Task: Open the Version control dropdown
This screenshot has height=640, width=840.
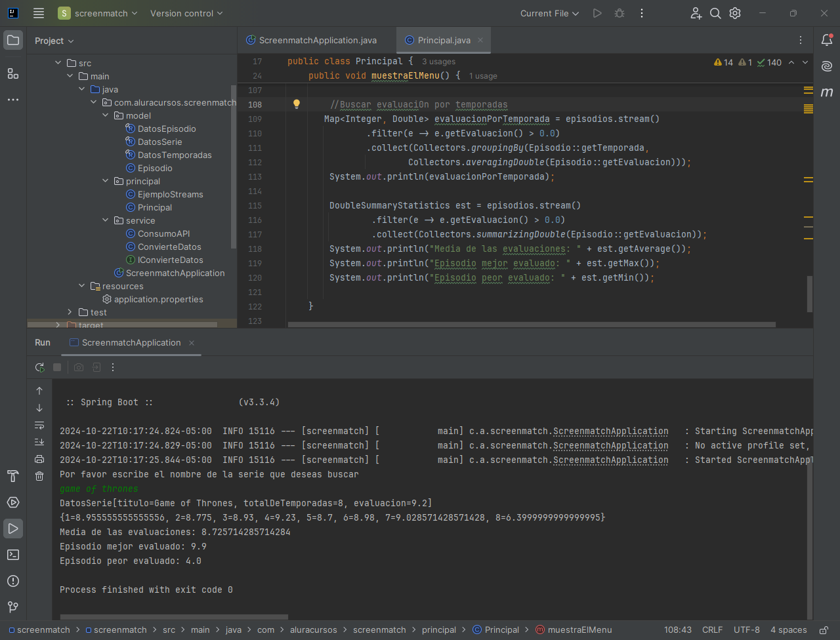Action: [x=186, y=13]
